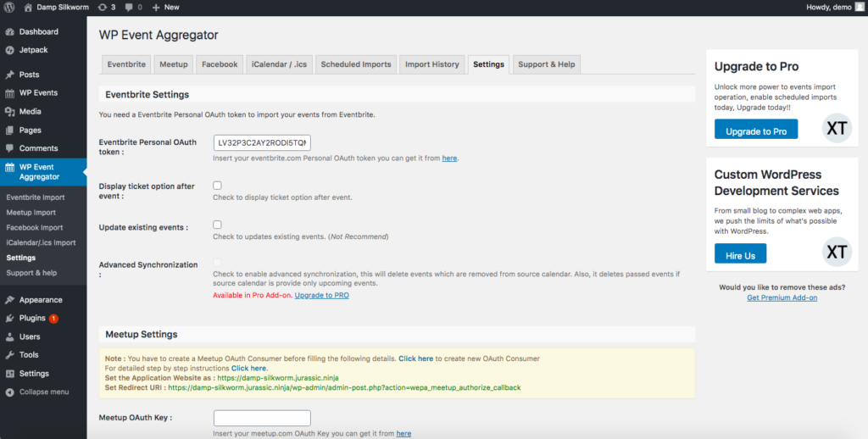Click Collapse menu text
The height and width of the screenshot is (439, 868).
[44, 392]
